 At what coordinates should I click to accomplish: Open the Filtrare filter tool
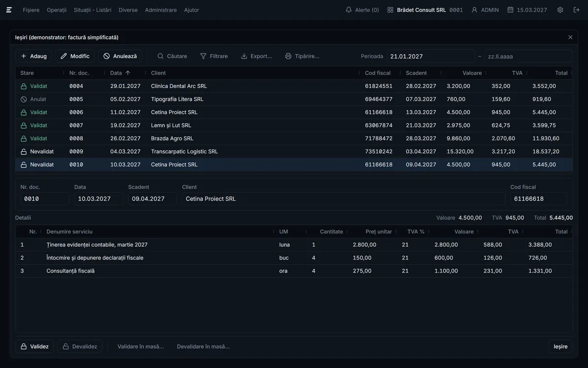(x=214, y=56)
